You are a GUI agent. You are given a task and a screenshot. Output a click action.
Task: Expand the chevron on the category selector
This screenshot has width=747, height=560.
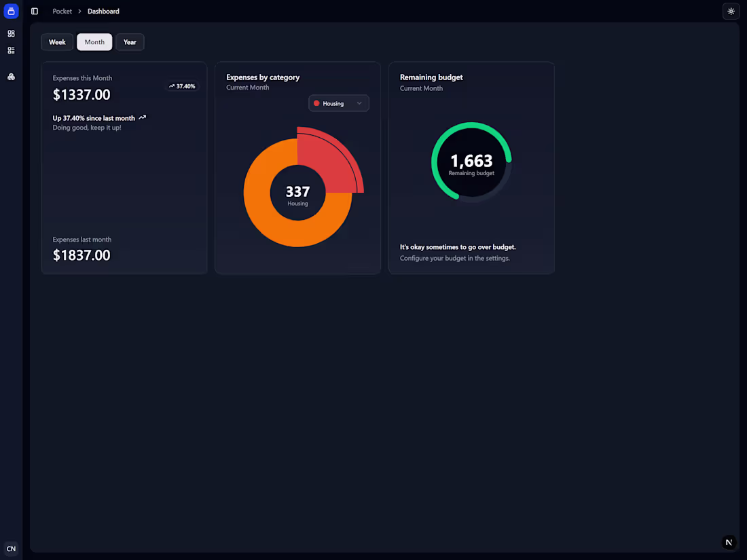tap(359, 102)
